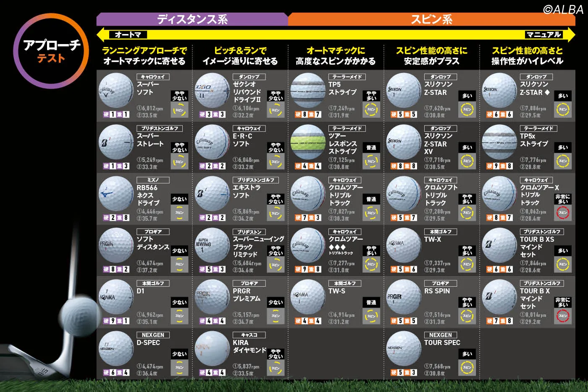
Task: Click the red spin icon for TOUR B X マインドセット
Action: pyautogui.click(x=563, y=316)
